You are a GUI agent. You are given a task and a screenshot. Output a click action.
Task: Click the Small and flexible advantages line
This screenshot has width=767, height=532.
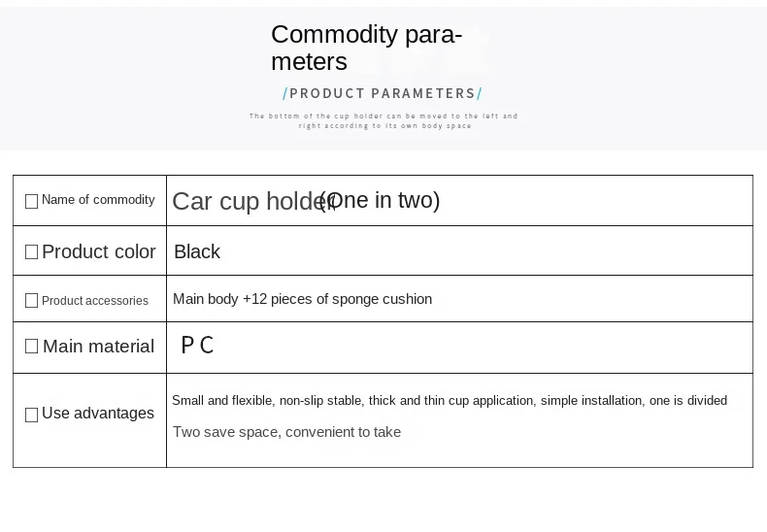tap(450, 401)
